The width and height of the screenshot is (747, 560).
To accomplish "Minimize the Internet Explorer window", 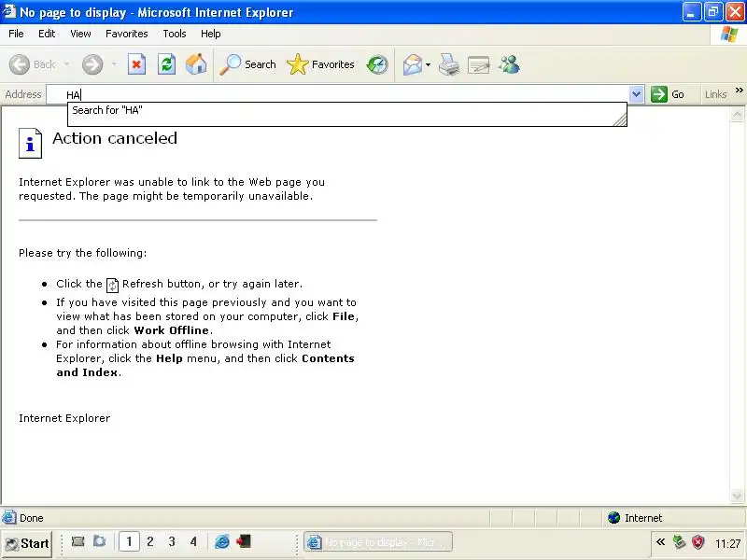I will (x=692, y=12).
